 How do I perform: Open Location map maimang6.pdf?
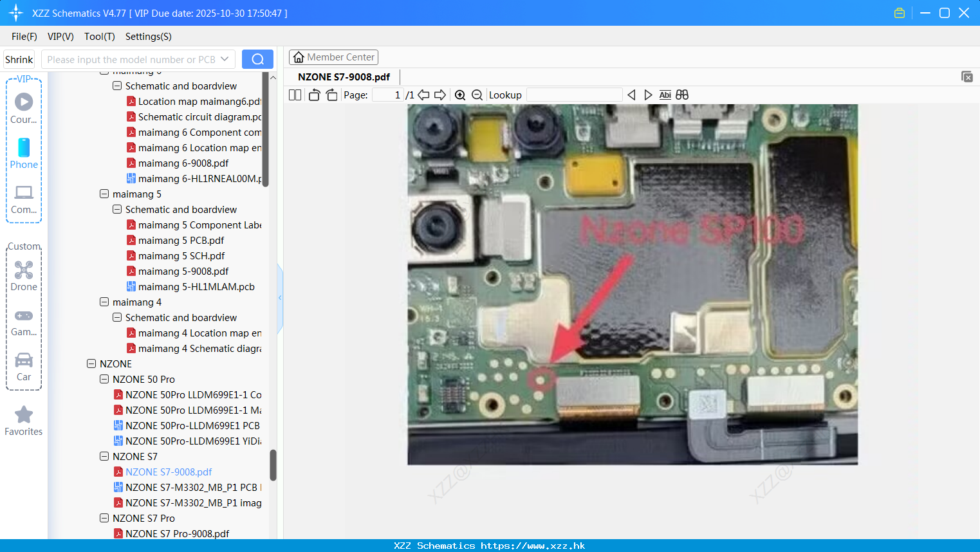[194, 101]
